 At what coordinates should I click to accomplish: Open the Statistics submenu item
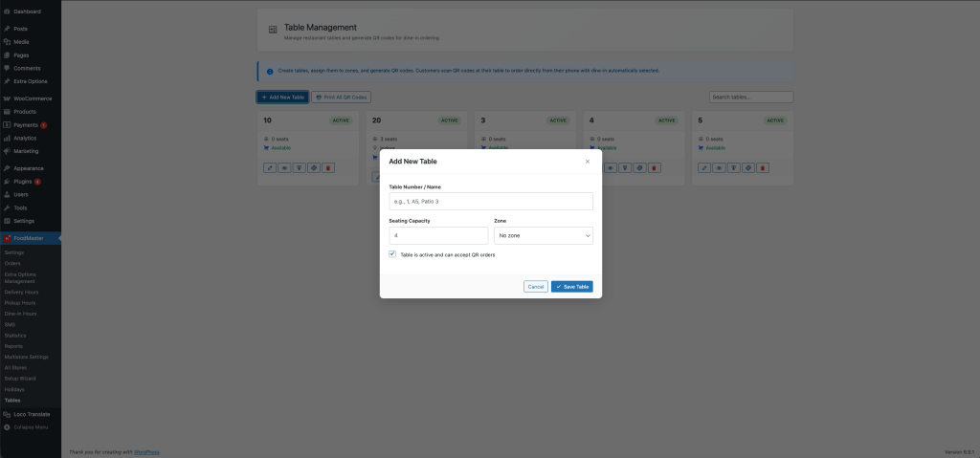pyautogui.click(x=15, y=336)
